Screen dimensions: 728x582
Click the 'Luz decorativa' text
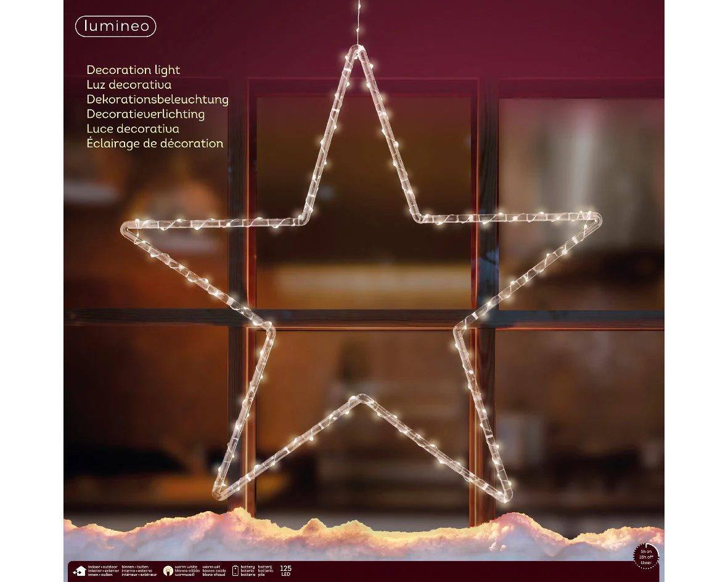[x=129, y=84]
